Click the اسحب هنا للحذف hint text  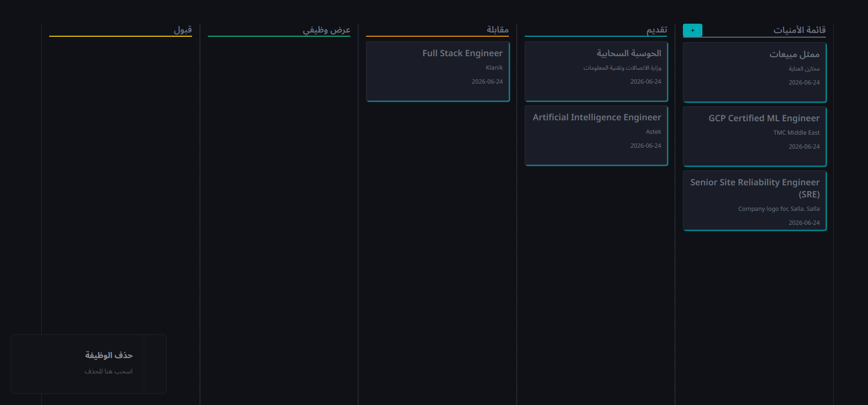click(x=109, y=371)
